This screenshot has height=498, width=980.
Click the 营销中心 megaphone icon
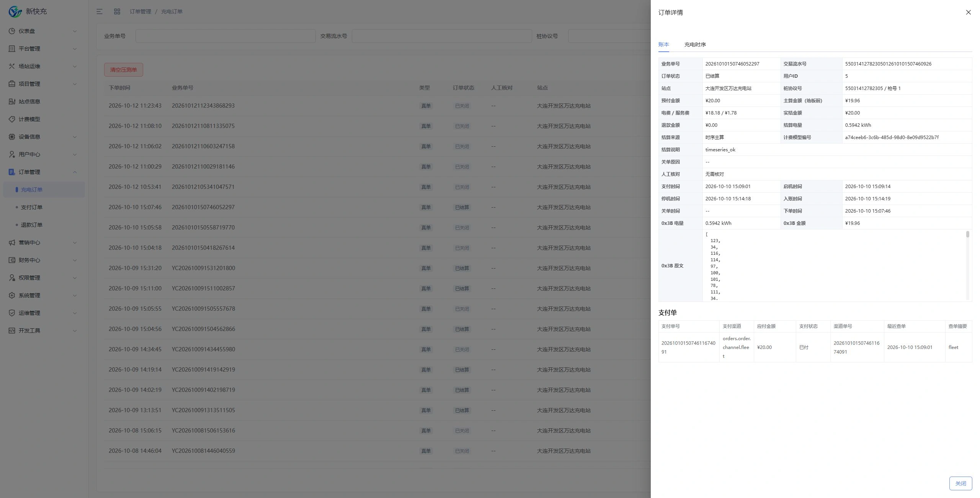[12, 242]
